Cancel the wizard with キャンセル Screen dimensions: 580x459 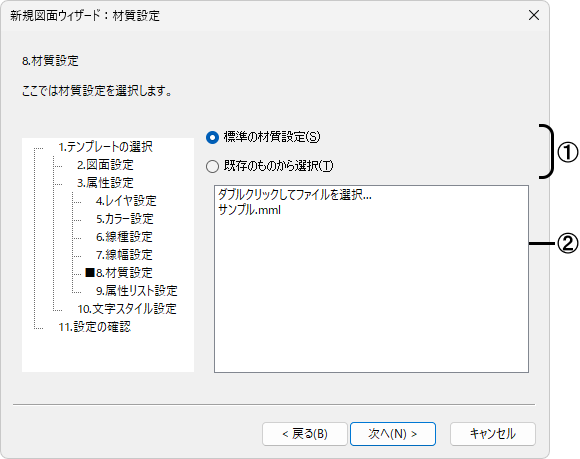493,434
